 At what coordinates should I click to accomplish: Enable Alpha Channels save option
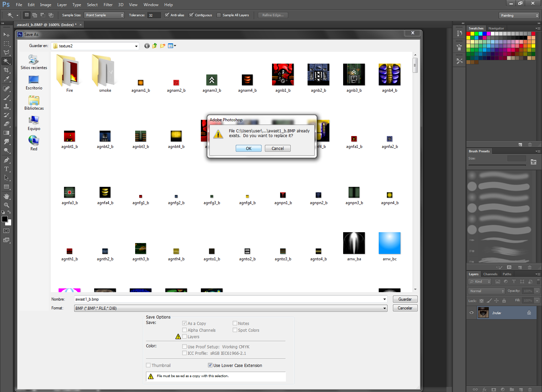click(184, 330)
